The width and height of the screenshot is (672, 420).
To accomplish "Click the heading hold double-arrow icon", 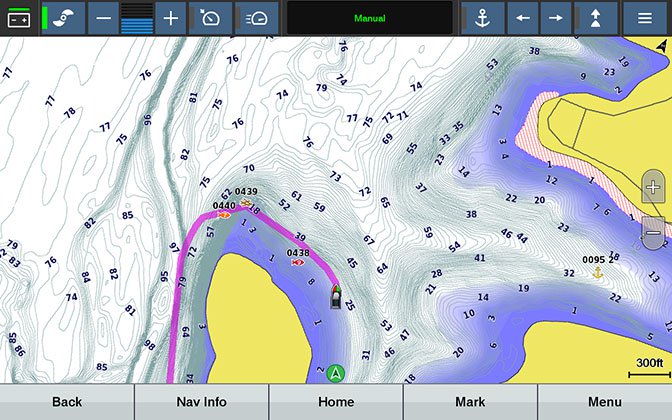I will coord(596,18).
